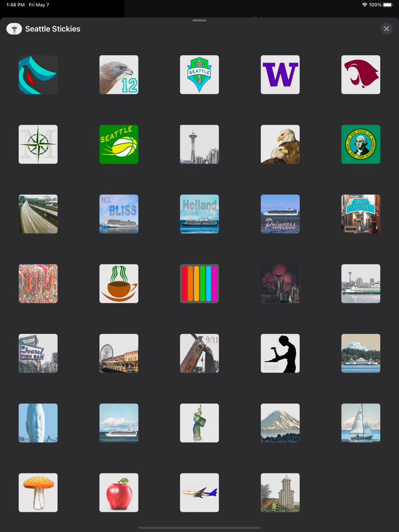Tap the Post Alley sign sticker
The height and width of the screenshot is (532, 399).
coord(361,214)
